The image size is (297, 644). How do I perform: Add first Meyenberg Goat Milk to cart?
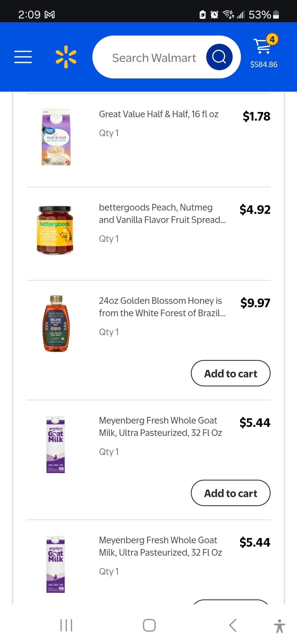point(230,493)
